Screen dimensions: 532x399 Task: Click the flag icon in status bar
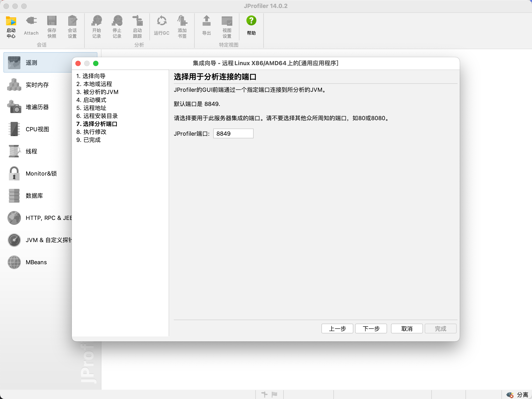coord(274,394)
